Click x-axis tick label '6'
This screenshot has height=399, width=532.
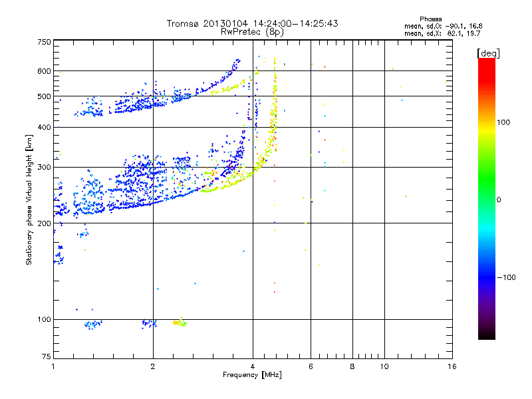pos(311,366)
